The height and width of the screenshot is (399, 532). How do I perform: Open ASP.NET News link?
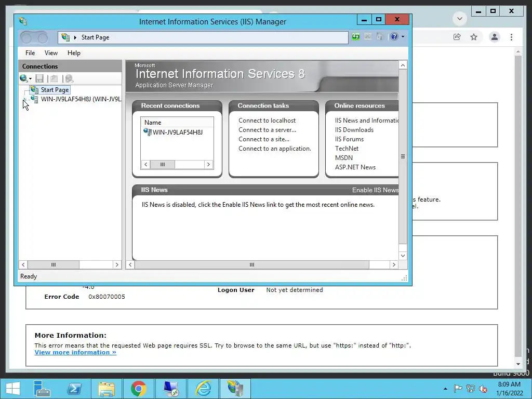355,167
